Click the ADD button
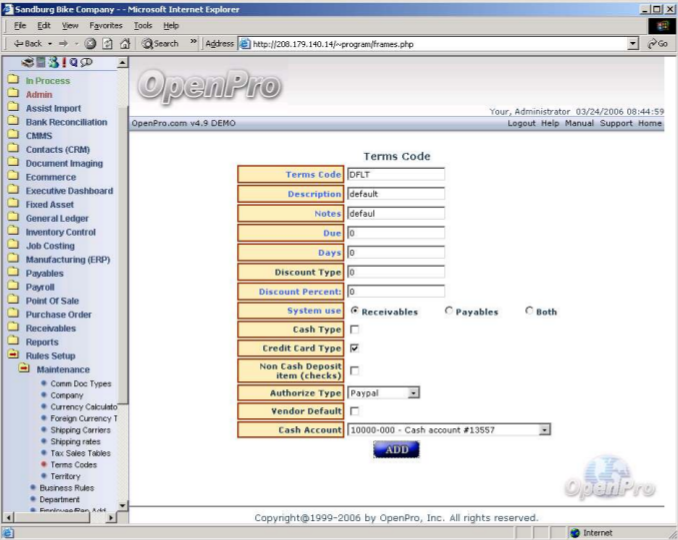The image size is (678, 540). click(396, 450)
